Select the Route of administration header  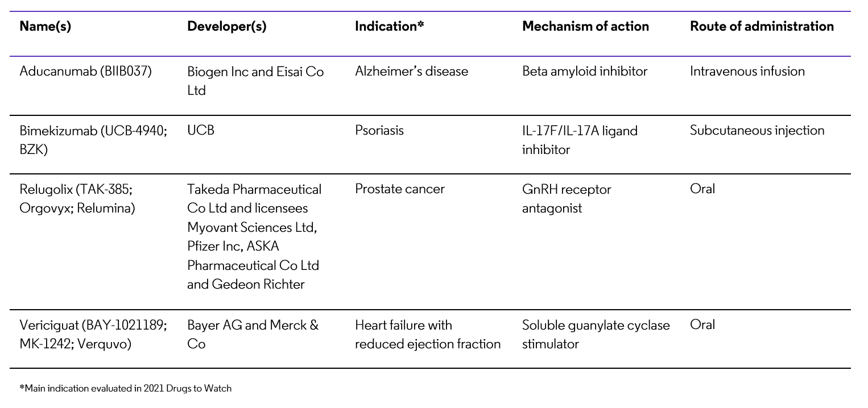[x=762, y=26]
